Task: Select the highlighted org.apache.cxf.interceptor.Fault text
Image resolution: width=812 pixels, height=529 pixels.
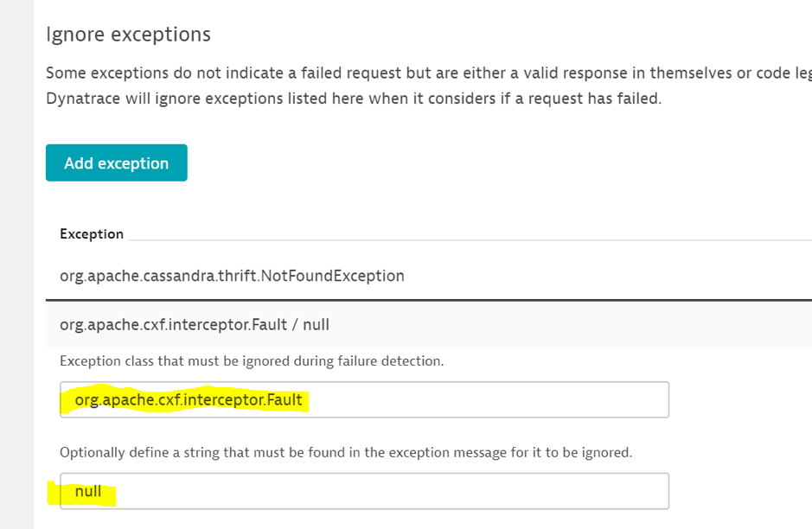Action: click(182, 399)
